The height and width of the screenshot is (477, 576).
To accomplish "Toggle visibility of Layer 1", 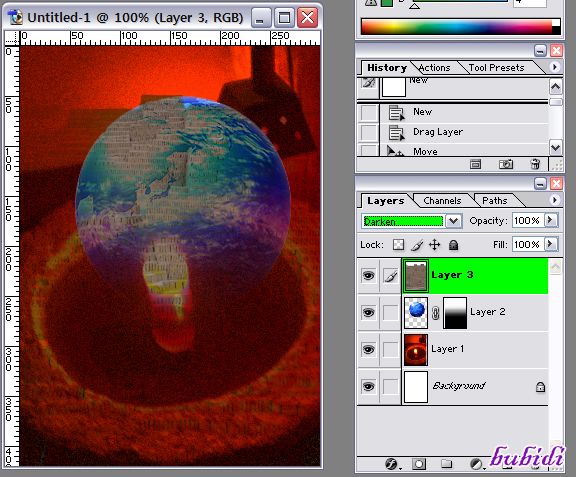I will (x=368, y=349).
